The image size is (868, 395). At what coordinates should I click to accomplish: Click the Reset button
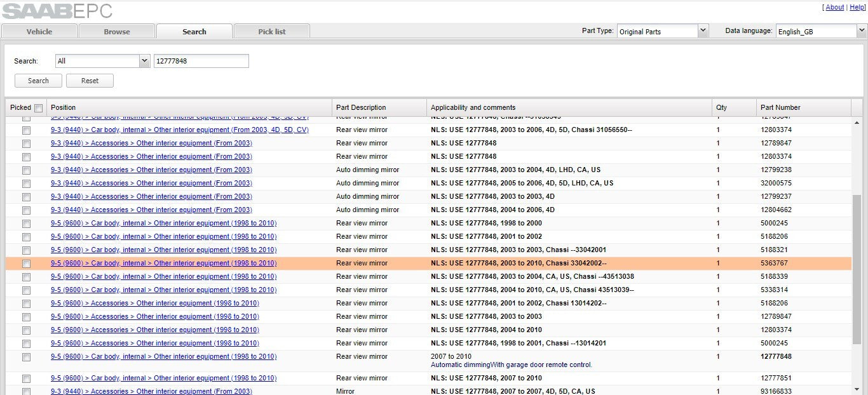click(90, 81)
